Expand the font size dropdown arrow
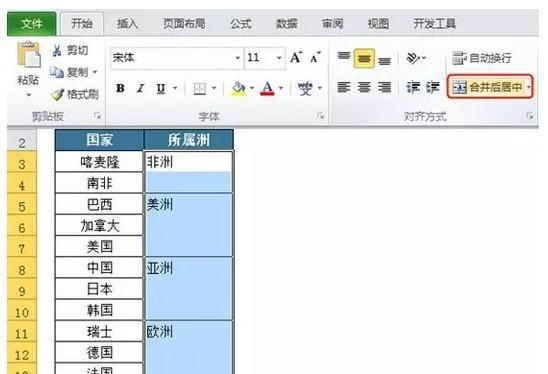Viewport: 548px width, 374px height. pos(279,58)
